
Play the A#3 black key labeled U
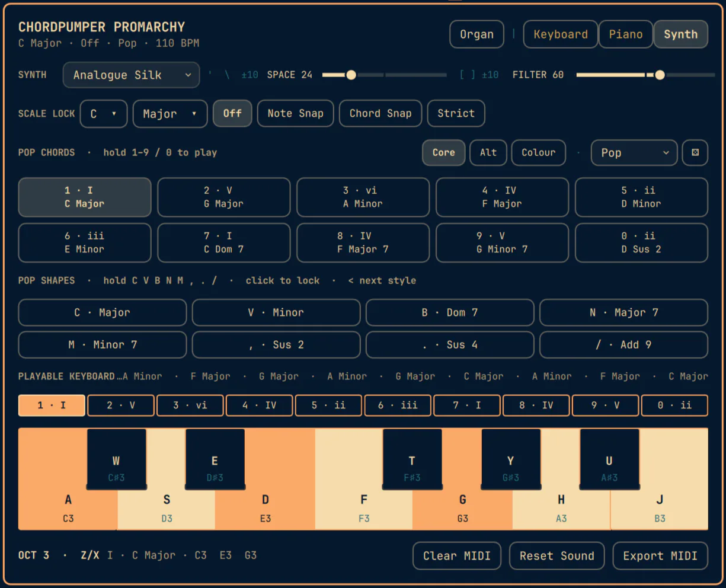(609, 459)
